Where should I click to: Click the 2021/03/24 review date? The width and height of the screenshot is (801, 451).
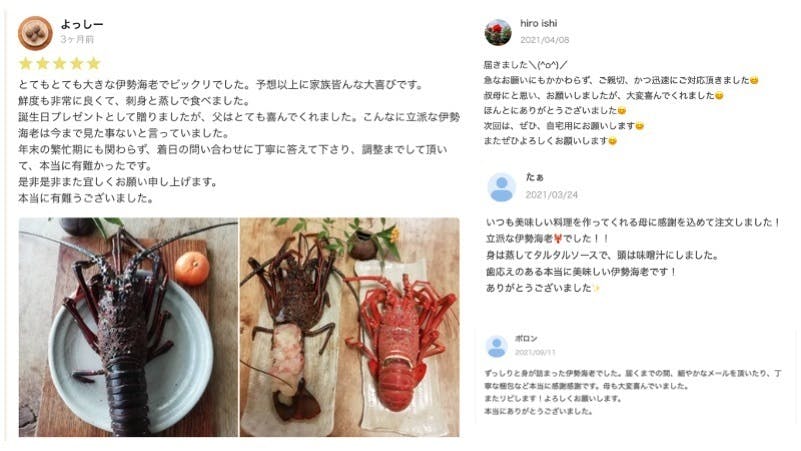click(x=552, y=195)
